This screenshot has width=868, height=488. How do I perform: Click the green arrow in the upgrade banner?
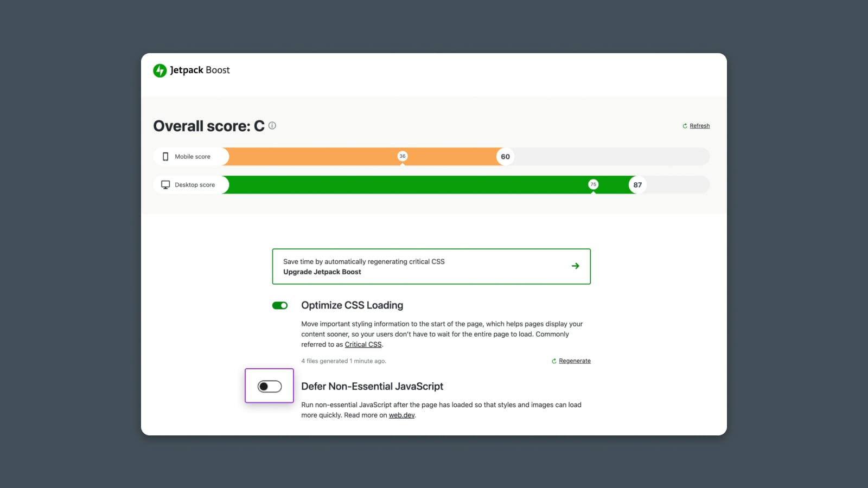pos(576,266)
